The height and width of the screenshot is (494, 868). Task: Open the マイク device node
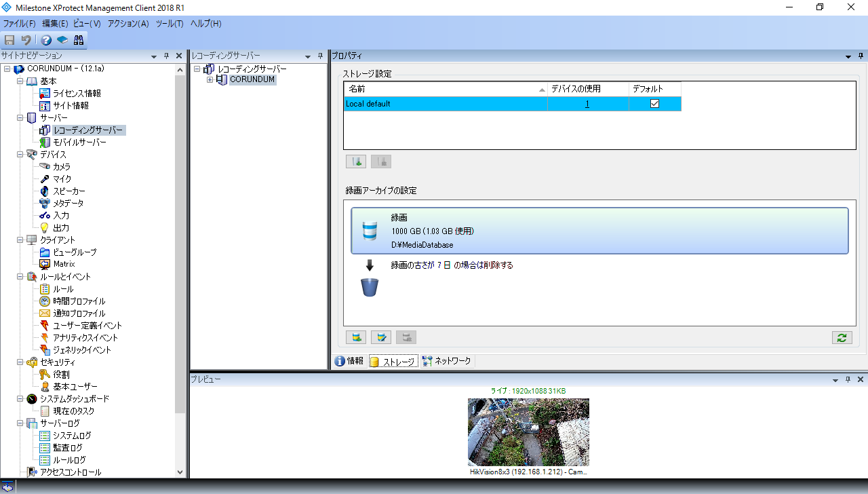point(62,179)
